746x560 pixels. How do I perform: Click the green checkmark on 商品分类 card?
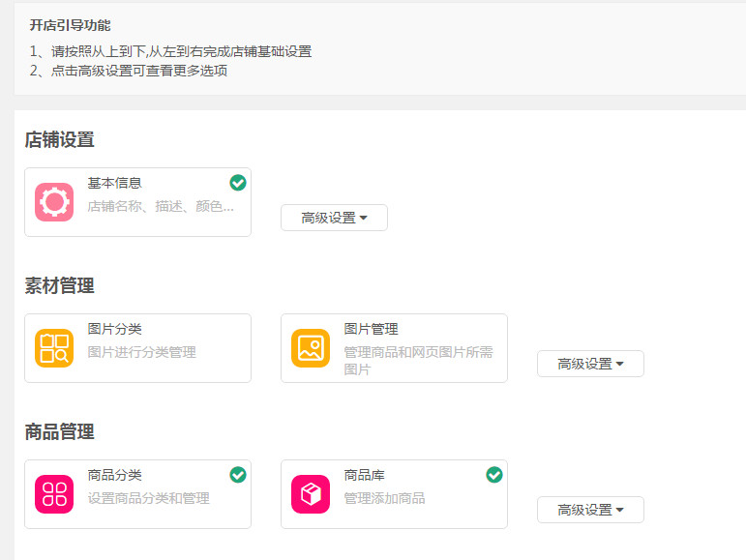(x=238, y=474)
